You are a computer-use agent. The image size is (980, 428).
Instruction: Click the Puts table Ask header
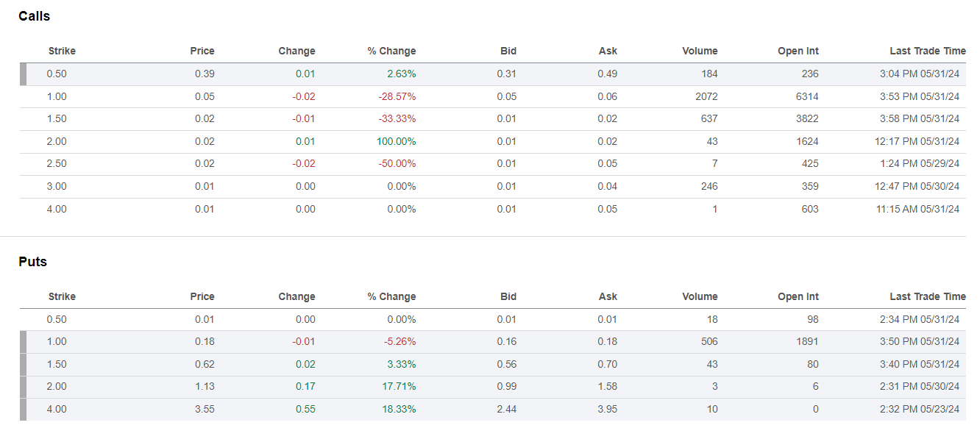608,296
